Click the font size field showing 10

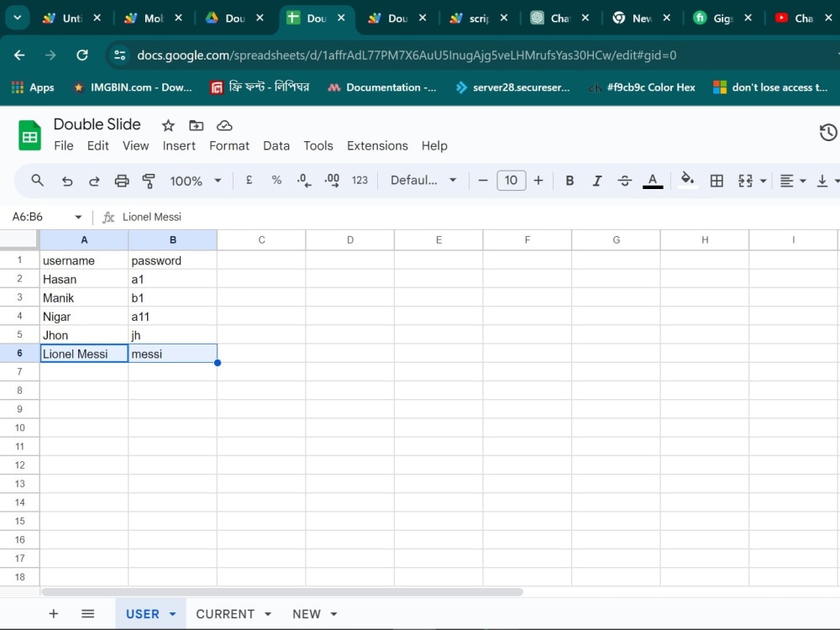[511, 181]
